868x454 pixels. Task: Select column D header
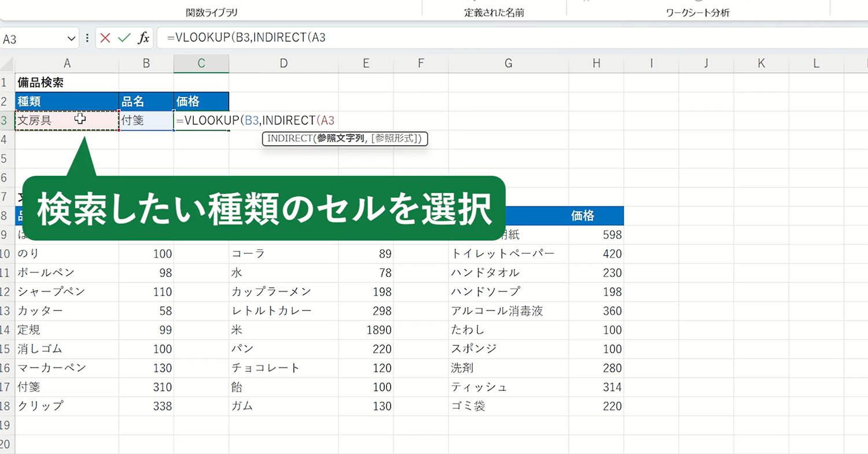(284, 64)
